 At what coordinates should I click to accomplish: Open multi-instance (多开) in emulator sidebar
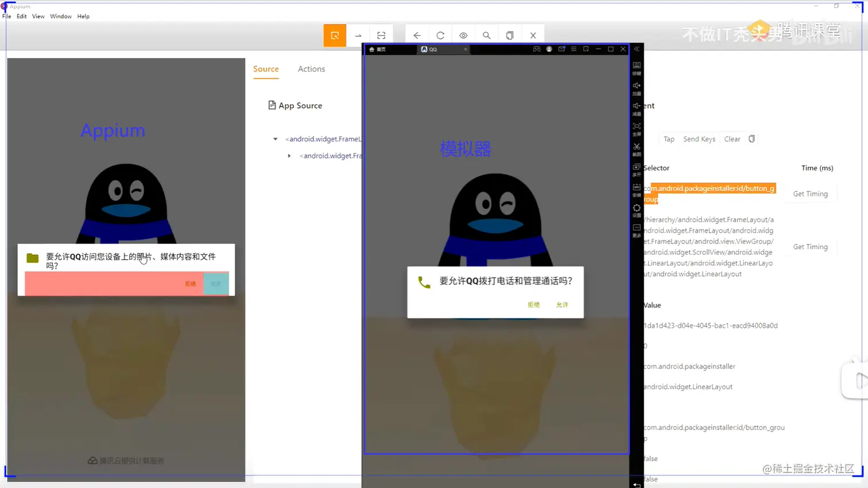click(637, 170)
